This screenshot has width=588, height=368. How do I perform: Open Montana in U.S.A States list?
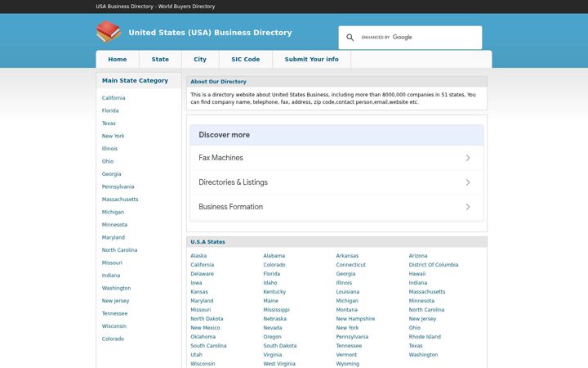click(347, 310)
